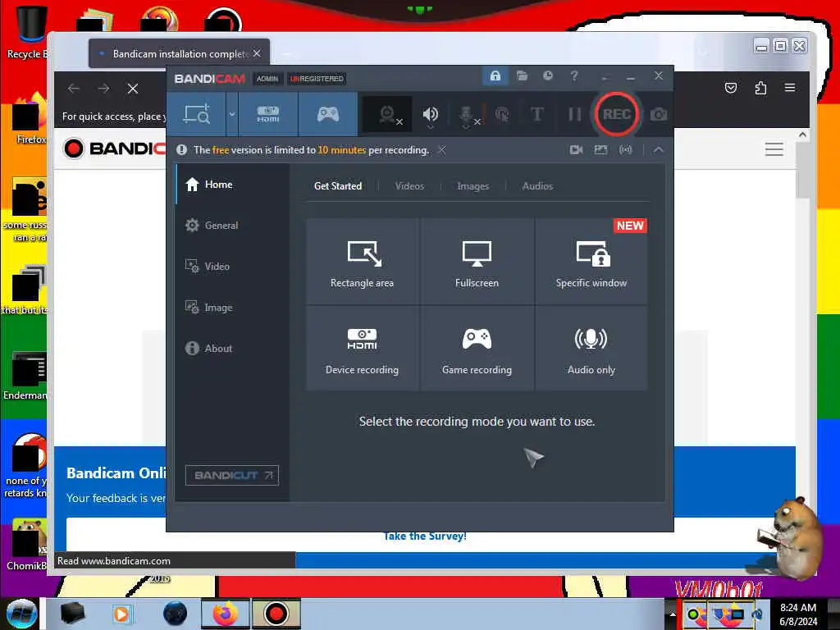
Task: Open the scheduled recording clock icon
Action: 547,76
